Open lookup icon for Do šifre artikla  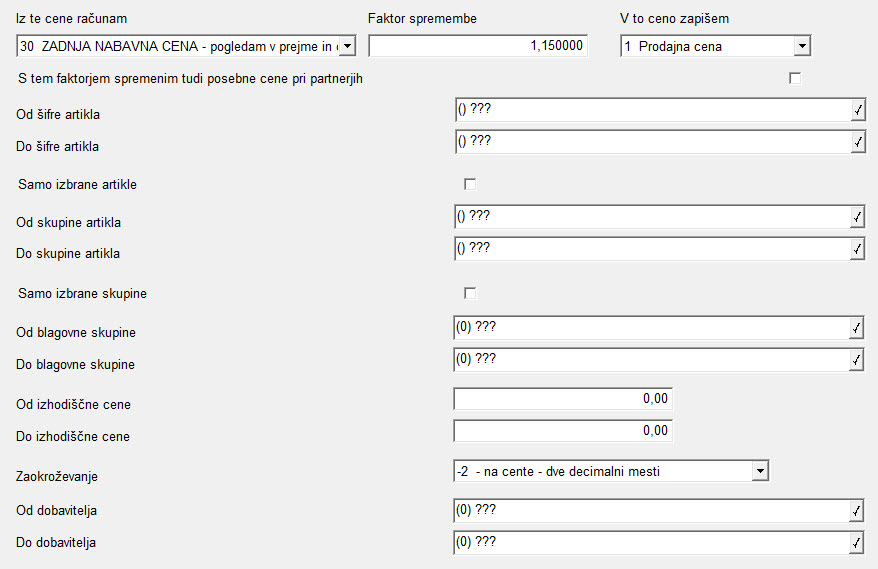click(858, 142)
